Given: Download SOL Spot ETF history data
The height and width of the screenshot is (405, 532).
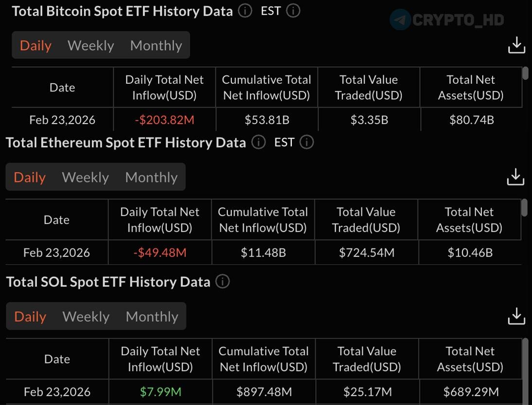Looking at the screenshot, I should 516,316.
